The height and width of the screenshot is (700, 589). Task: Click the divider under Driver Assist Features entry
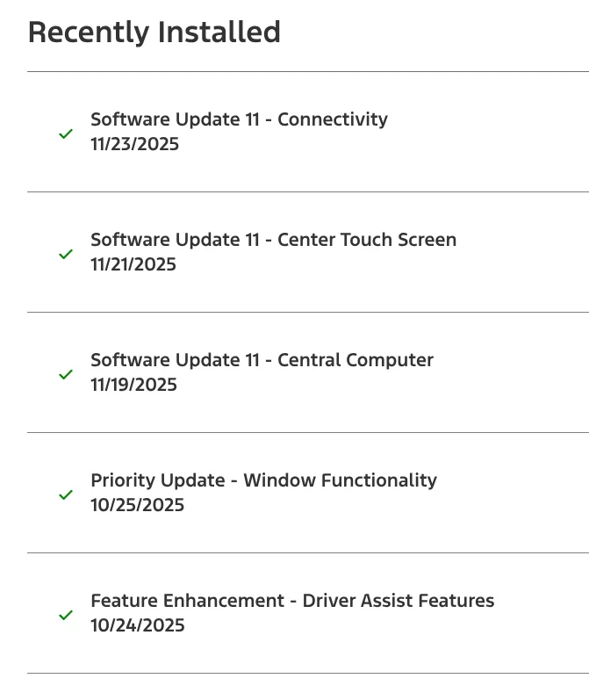307,674
